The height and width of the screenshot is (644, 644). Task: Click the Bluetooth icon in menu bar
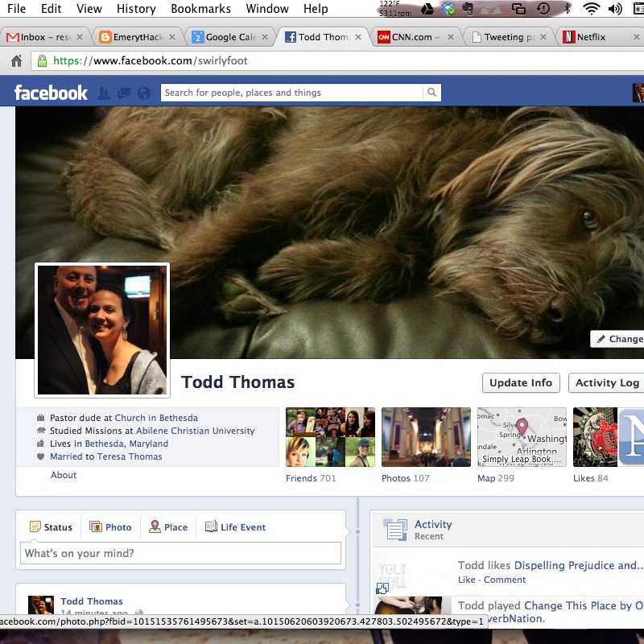click(567, 9)
